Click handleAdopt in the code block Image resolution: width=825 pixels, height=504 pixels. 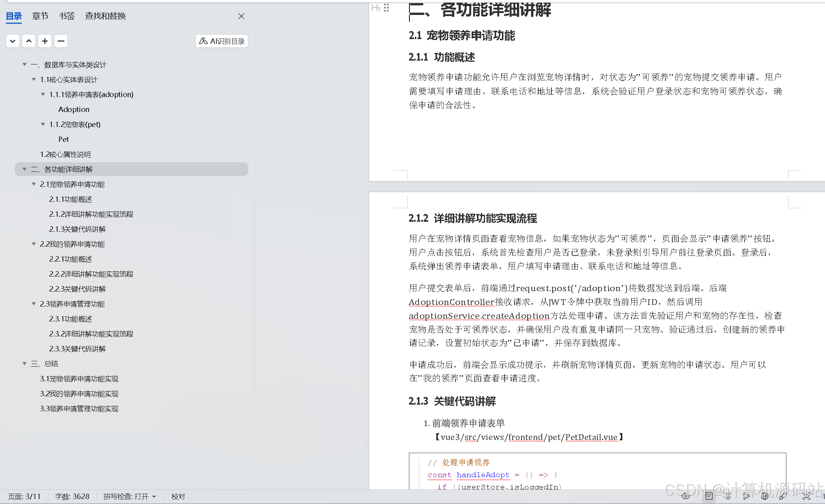(x=483, y=475)
